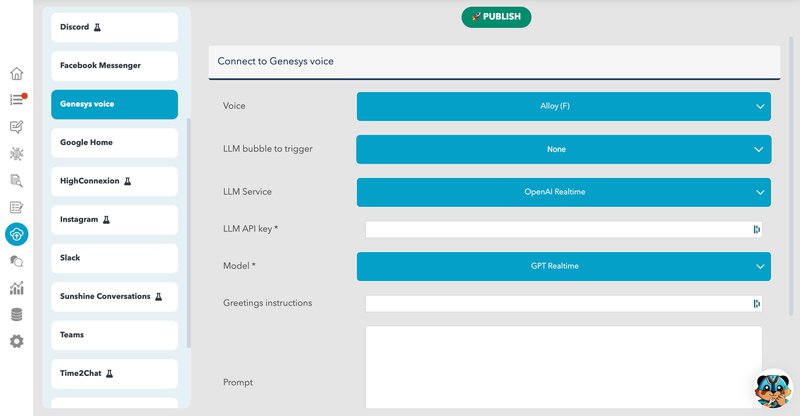Click the Connect to Genesys voice header
Image resolution: width=800 pixels, height=416 pixels.
coord(494,61)
